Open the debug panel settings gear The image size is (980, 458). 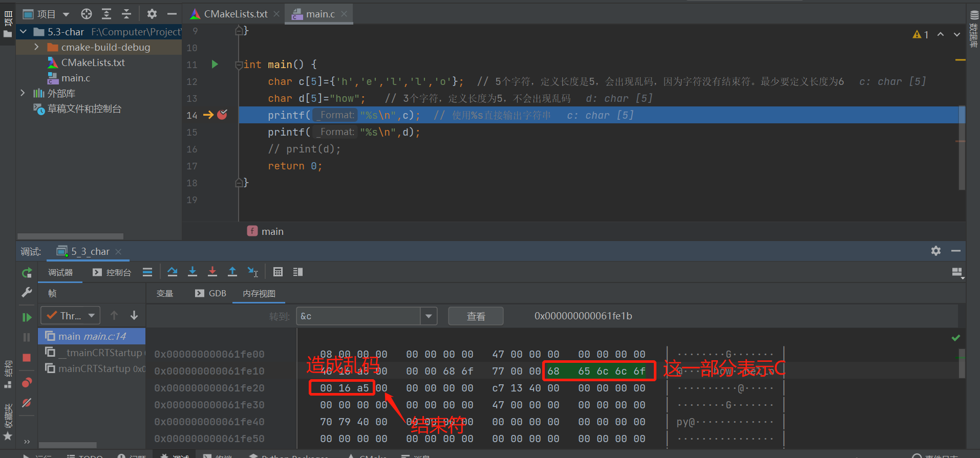coord(936,251)
